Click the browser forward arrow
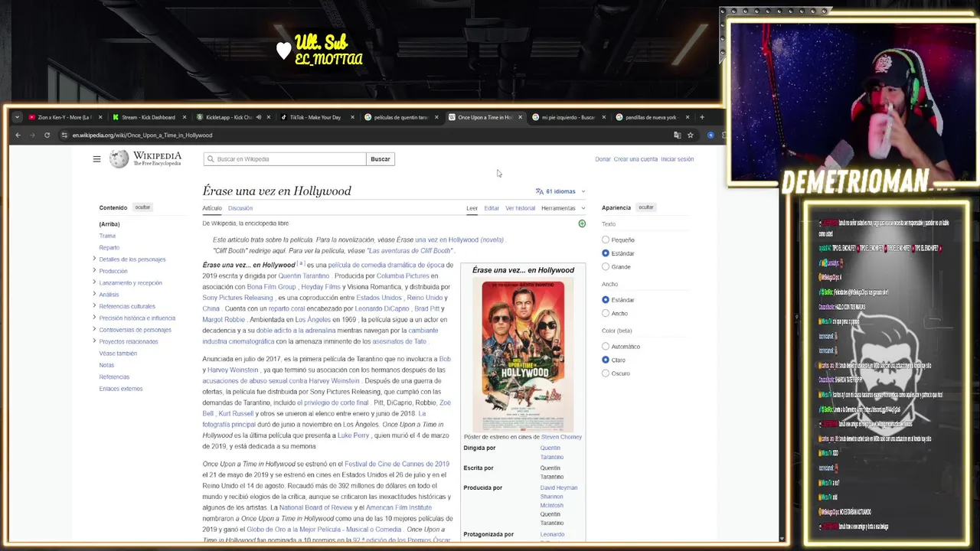980x551 pixels. pos(32,135)
